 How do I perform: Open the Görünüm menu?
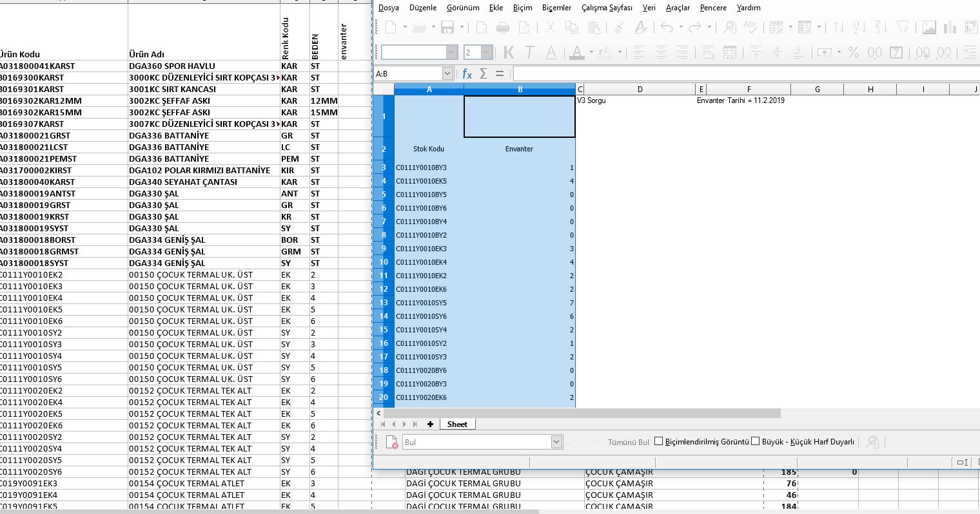tap(463, 8)
